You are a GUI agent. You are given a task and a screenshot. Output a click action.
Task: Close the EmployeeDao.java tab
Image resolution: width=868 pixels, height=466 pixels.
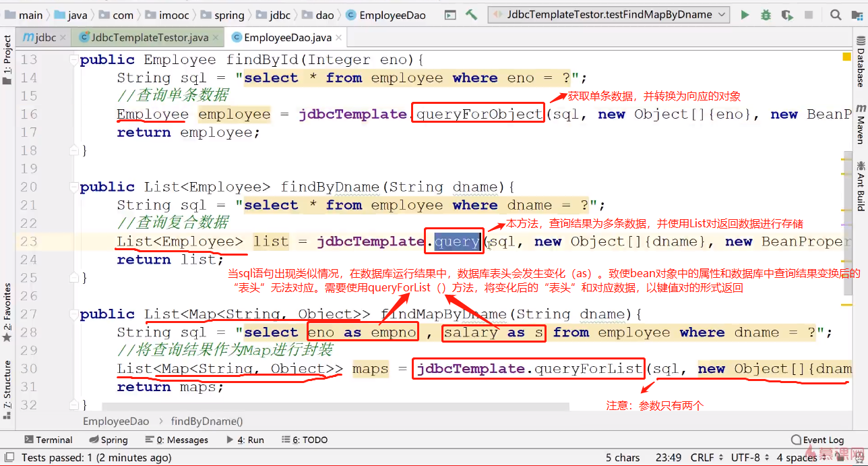click(x=338, y=38)
